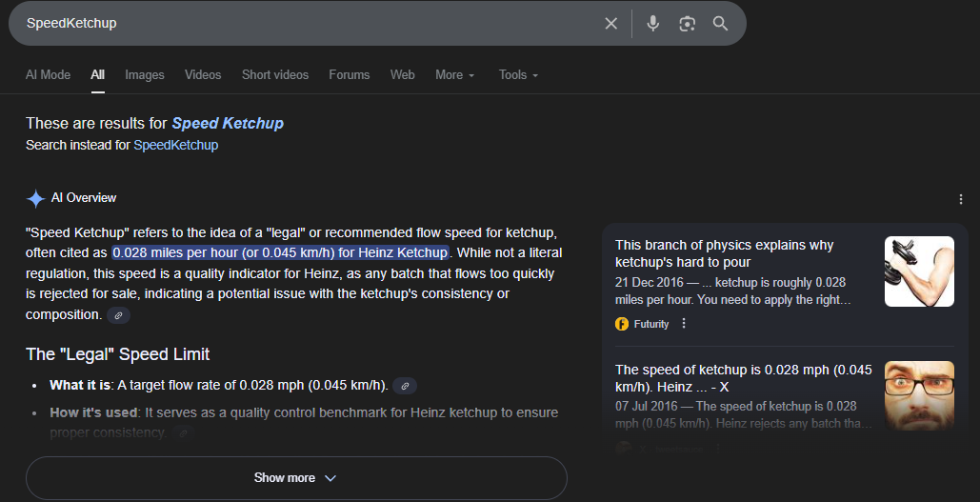The width and height of the screenshot is (980, 502).
Task: Click the AI Overview sparkle icon
Action: click(x=35, y=198)
